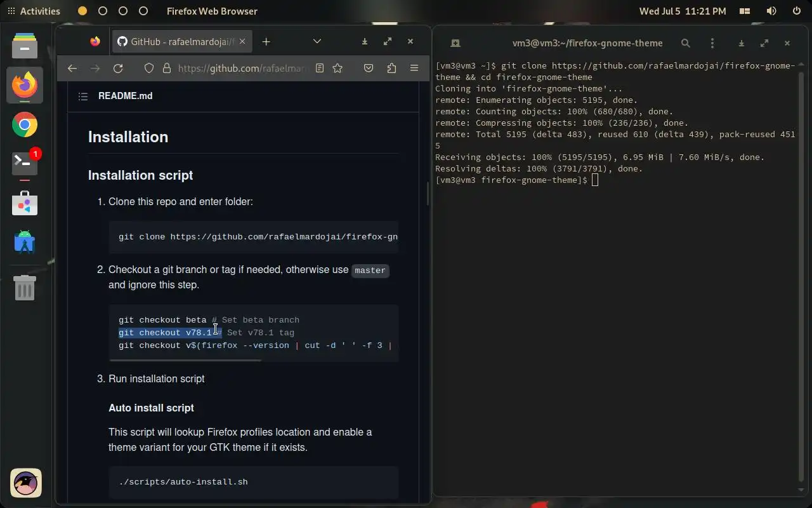Click the README.md file header label
The height and width of the screenshot is (508, 812).
pyautogui.click(x=125, y=96)
